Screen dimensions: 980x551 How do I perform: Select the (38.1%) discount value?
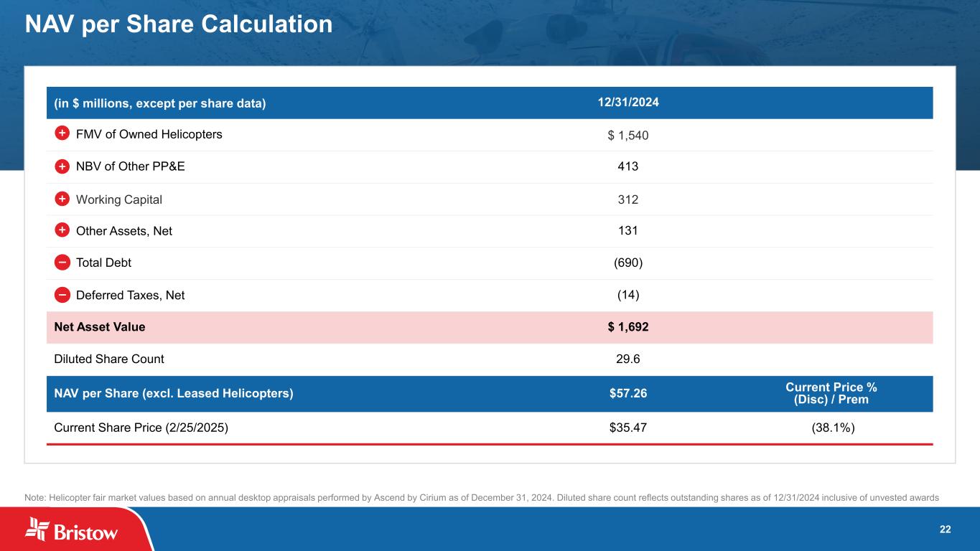tap(832, 428)
